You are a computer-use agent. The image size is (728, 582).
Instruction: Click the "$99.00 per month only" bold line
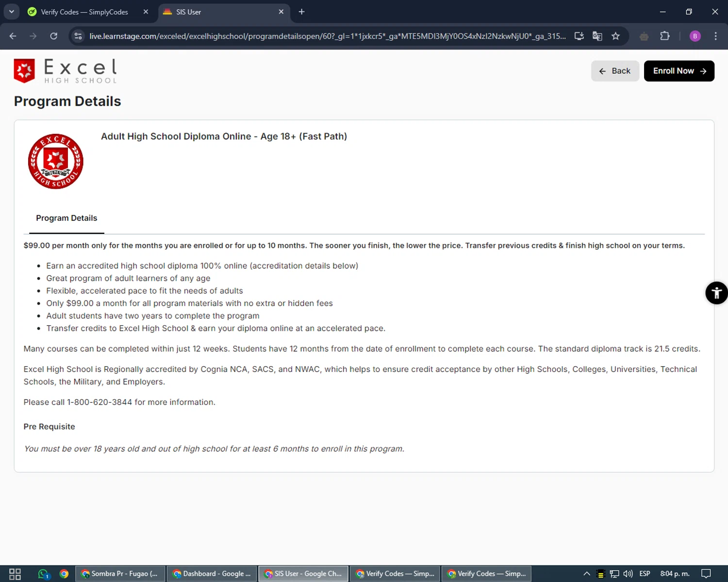pos(354,245)
